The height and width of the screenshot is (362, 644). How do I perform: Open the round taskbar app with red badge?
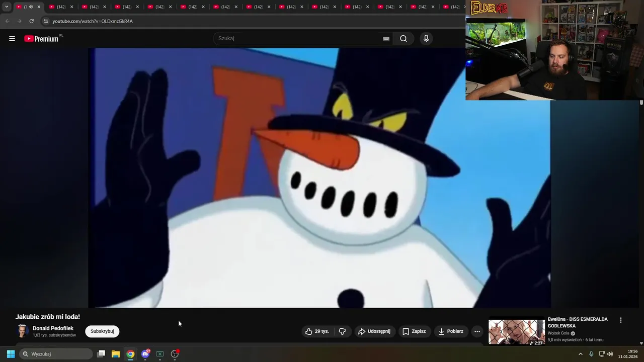click(175, 354)
